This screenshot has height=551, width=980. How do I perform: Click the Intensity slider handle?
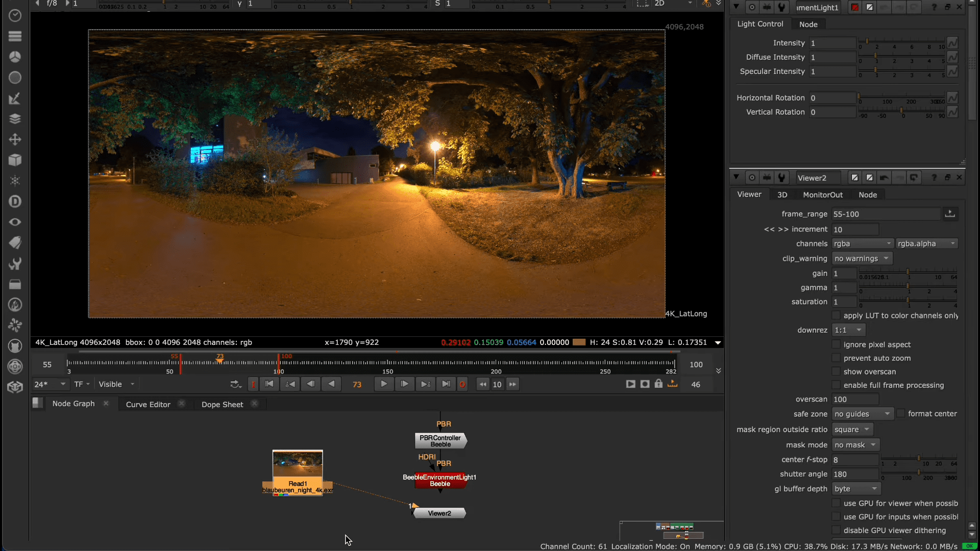tap(867, 41)
